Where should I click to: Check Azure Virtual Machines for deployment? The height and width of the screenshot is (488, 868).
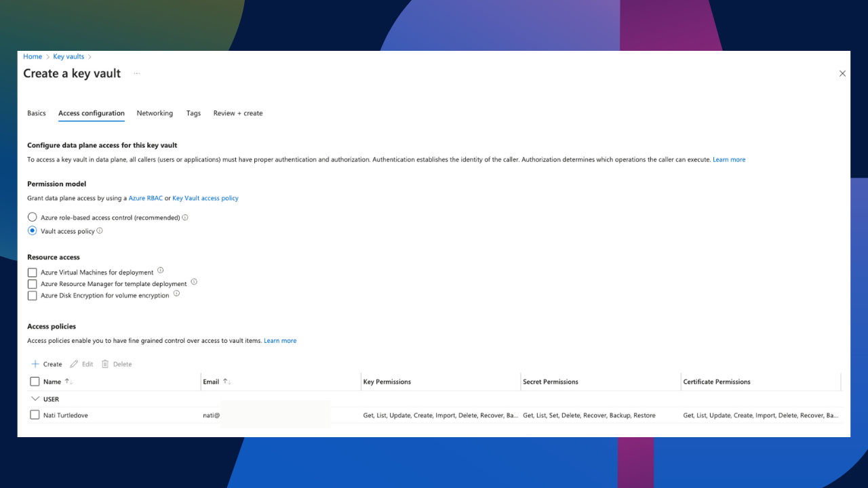(x=32, y=272)
